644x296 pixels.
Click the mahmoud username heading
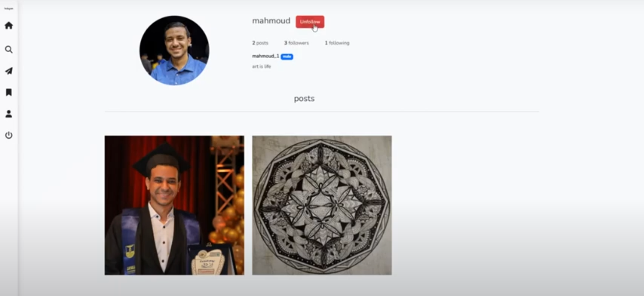coord(271,21)
